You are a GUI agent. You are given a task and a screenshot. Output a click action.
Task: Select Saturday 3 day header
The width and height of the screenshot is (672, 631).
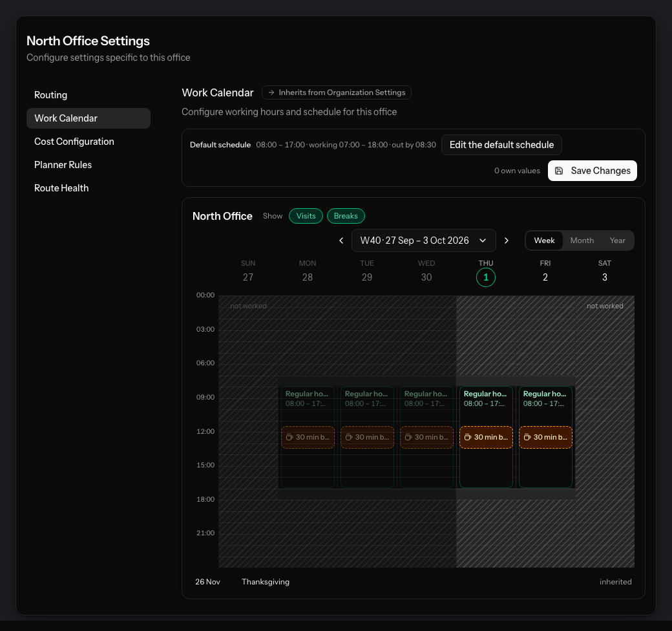(x=605, y=272)
